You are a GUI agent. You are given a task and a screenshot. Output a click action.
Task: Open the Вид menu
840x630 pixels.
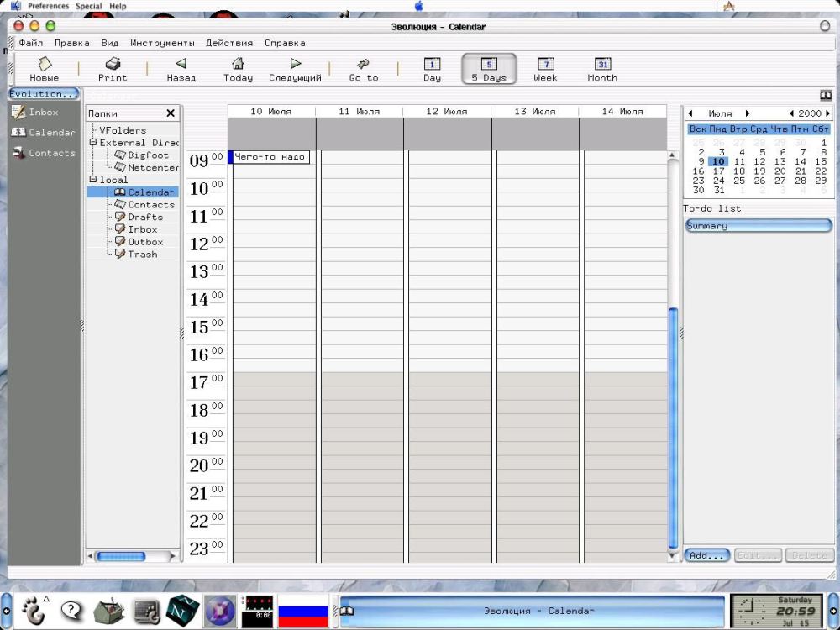tap(110, 43)
